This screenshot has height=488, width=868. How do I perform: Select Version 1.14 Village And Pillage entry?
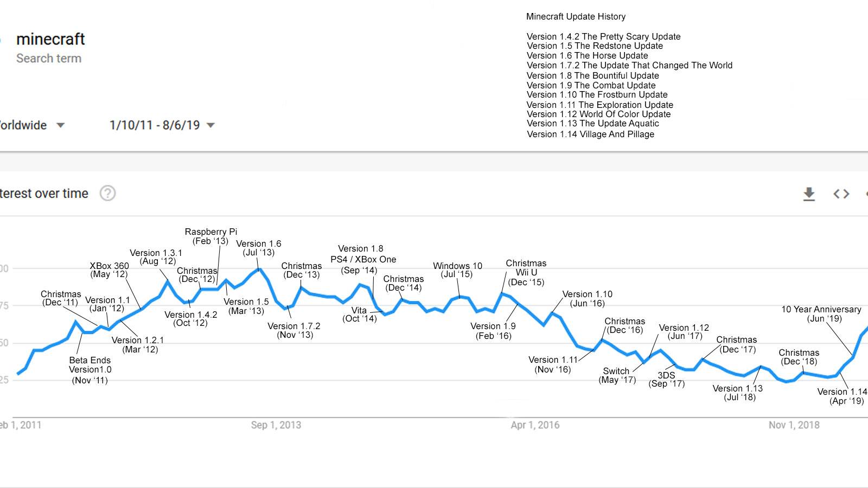pos(590,134)
